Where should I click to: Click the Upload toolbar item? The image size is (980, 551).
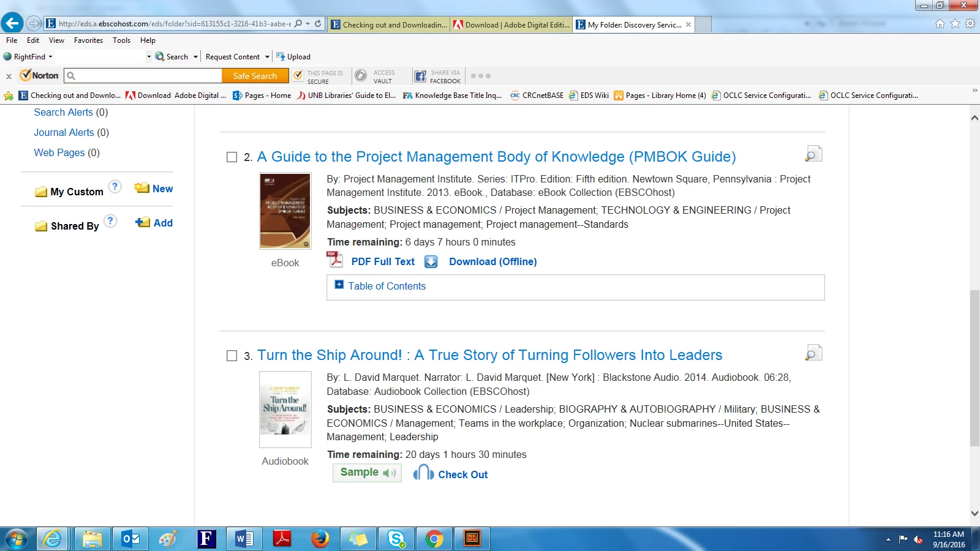point(293,56)
